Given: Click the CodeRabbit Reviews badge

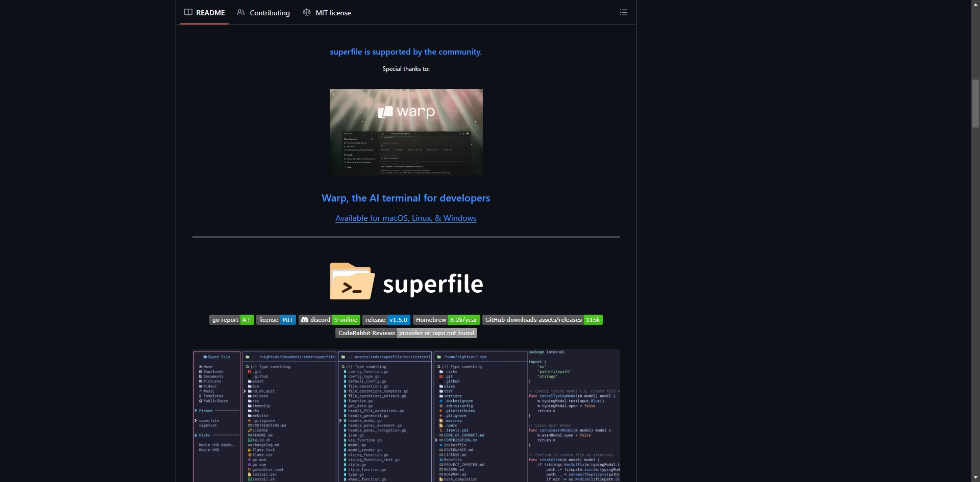Looking at the screenshot, I should [406, 333].
